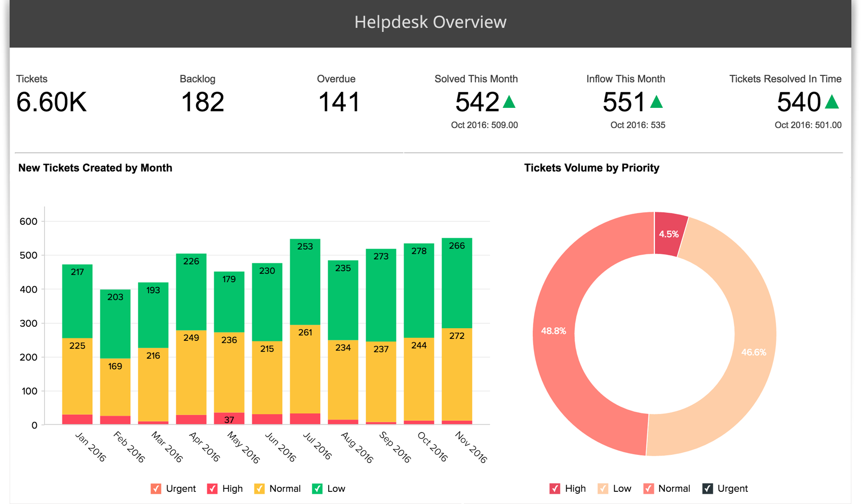Select the yellow bar segment labeled 234

[x=343, y=380]
